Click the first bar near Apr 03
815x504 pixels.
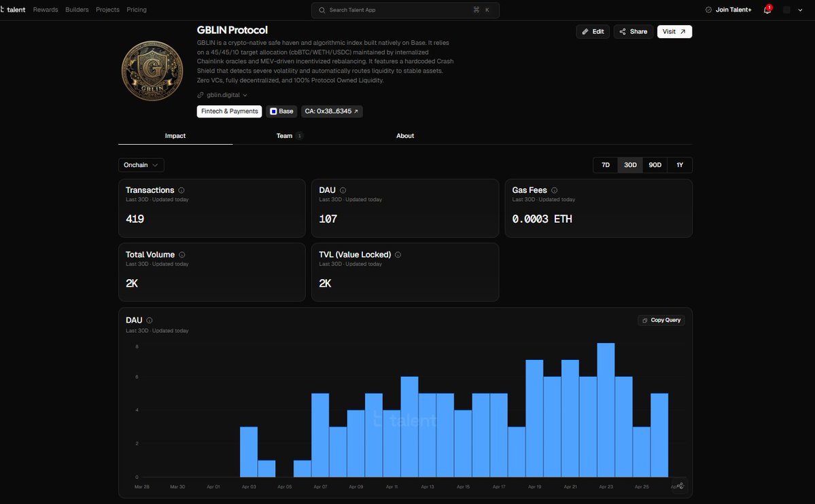(249, 452)
